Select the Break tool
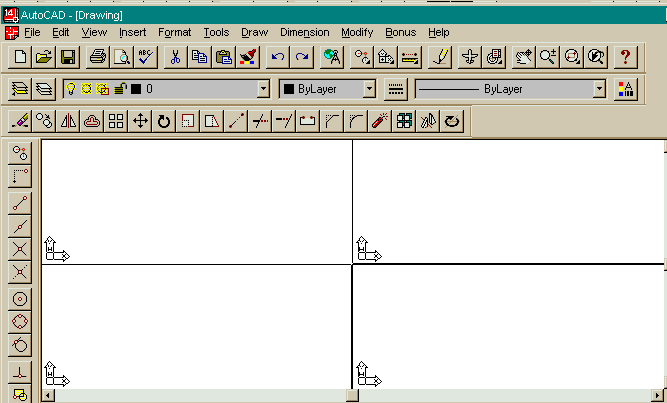Screen dimensions: 667x403 308,121
